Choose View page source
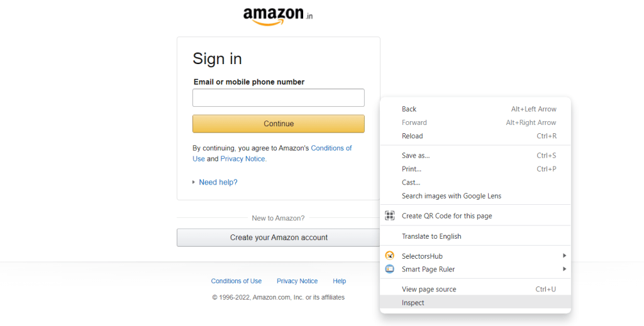The image size is (644, 326). tap(429, 290)
